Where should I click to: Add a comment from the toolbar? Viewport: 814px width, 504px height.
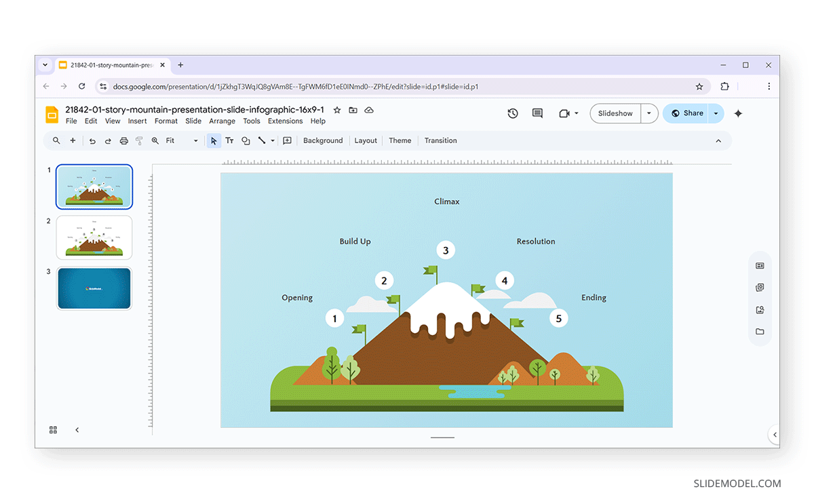(x=287, y=141)
